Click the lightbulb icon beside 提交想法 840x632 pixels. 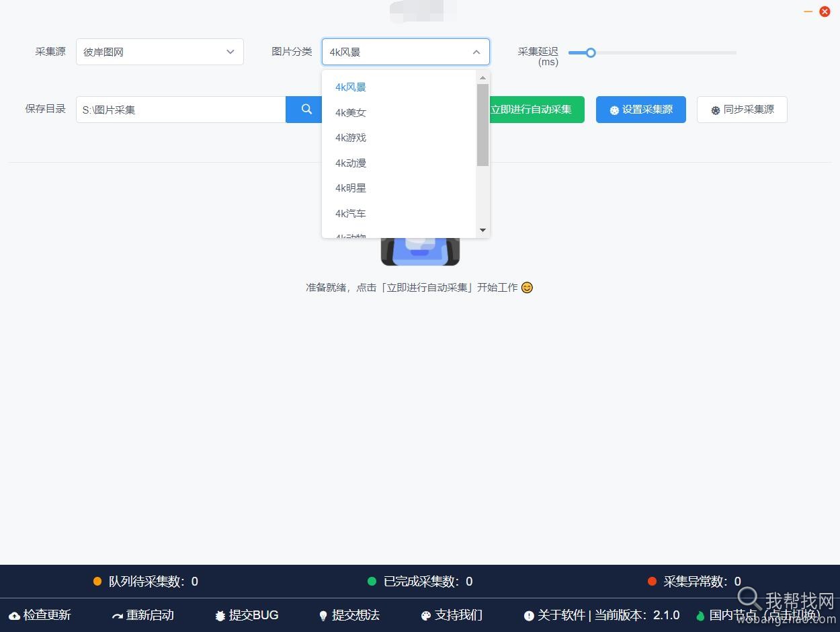[x=323, y=616]
